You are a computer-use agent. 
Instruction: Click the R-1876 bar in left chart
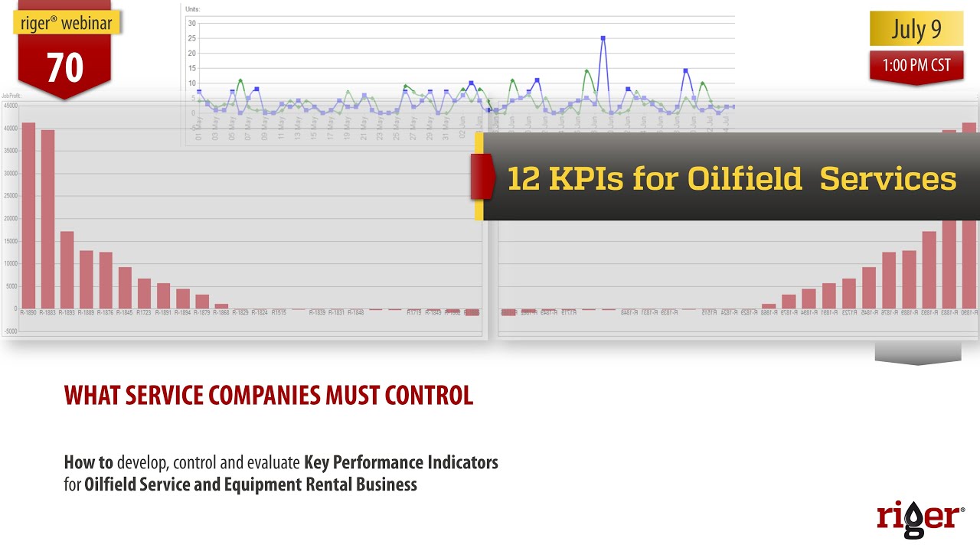coord(106,280)
